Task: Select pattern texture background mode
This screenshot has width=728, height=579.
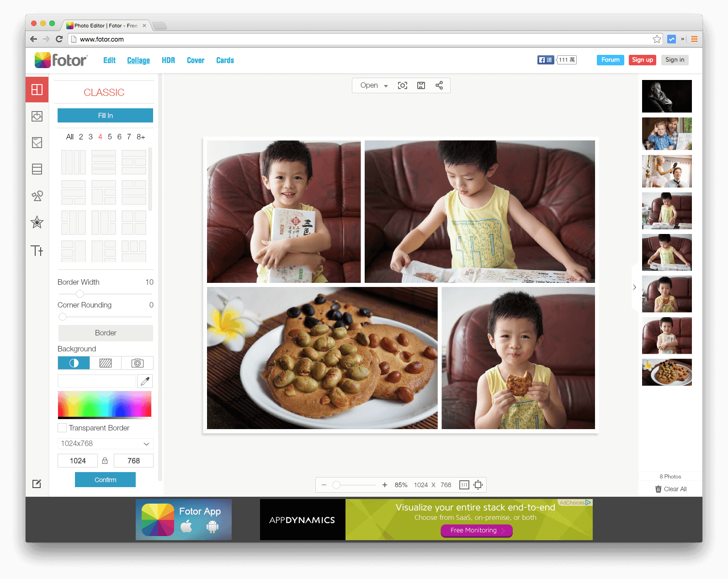Action: [x=106, y=363]
